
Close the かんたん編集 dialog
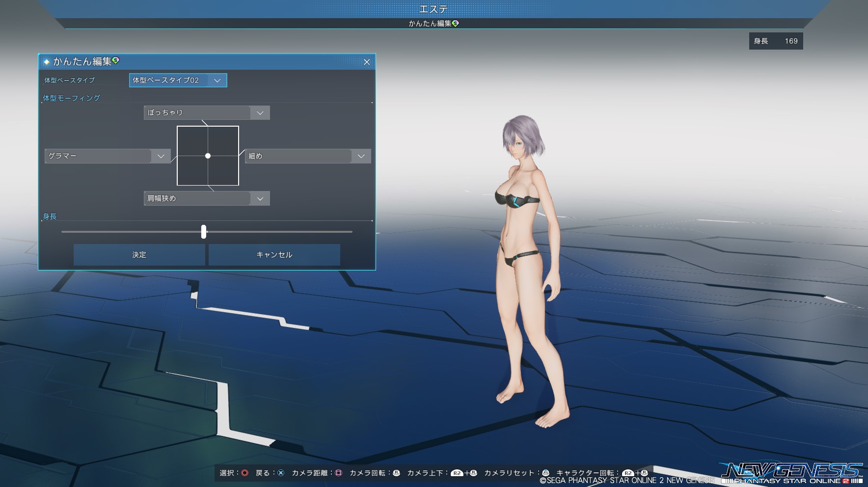pyautogui.click(x=367, y=62)
